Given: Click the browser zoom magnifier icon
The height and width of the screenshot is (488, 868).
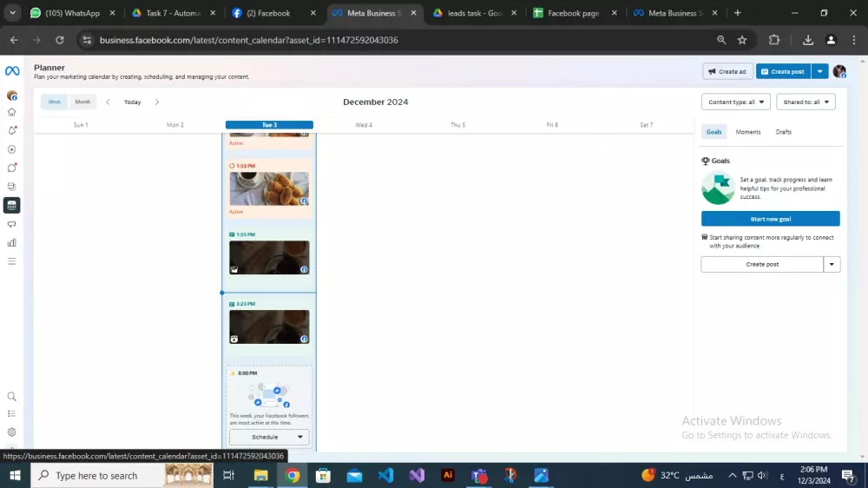Looking at the screenshot, I should pyautogui.click(x=721, y=40).
